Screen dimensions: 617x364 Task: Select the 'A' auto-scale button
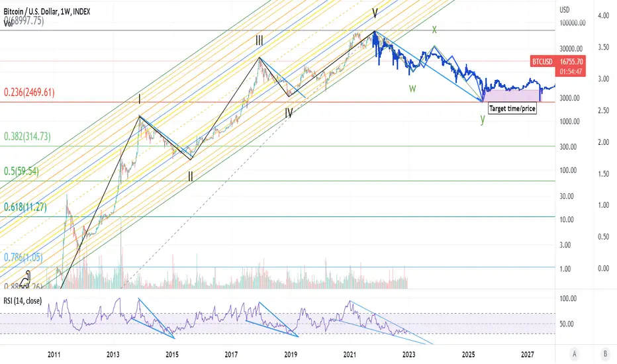(x=575, y=354)
